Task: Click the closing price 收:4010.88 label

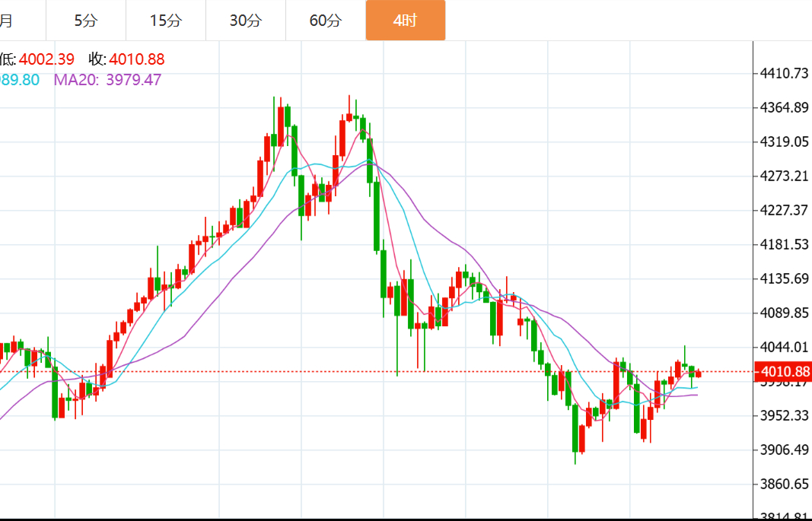Action: 126,59
